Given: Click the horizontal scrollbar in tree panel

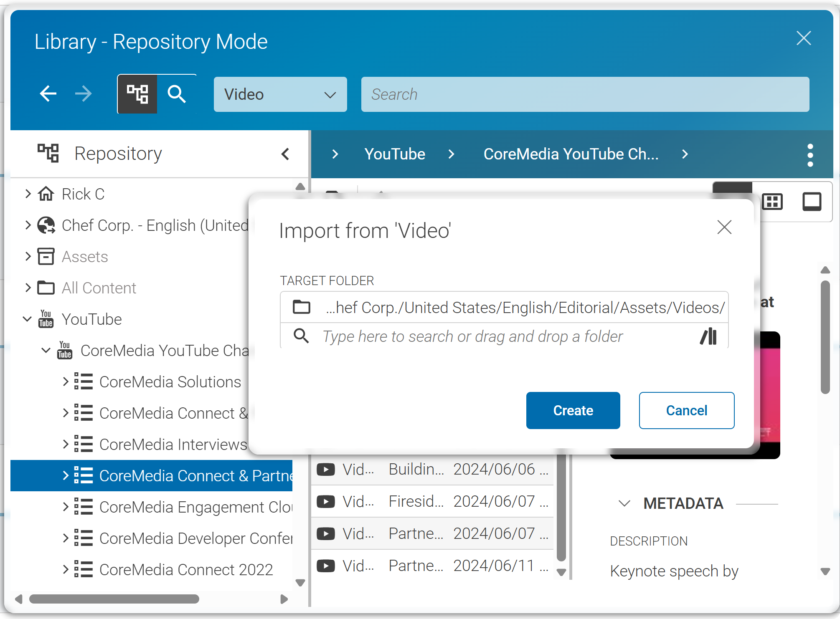Looking at the screenshot, I should [x=114, y=599].
